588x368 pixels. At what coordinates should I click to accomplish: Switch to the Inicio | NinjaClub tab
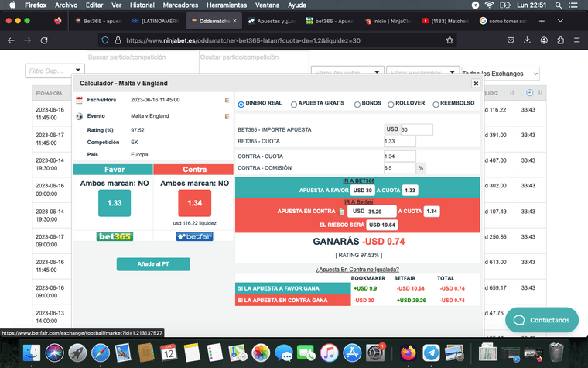click(x=388, y=21)
